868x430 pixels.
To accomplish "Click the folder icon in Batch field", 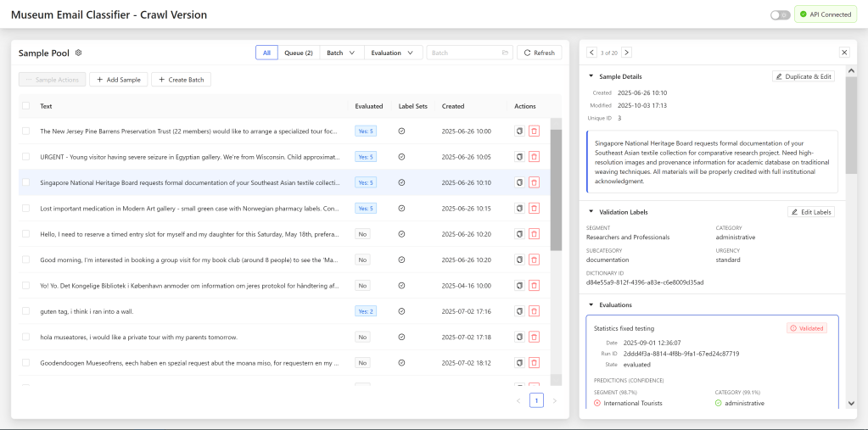I will [505, 53].
